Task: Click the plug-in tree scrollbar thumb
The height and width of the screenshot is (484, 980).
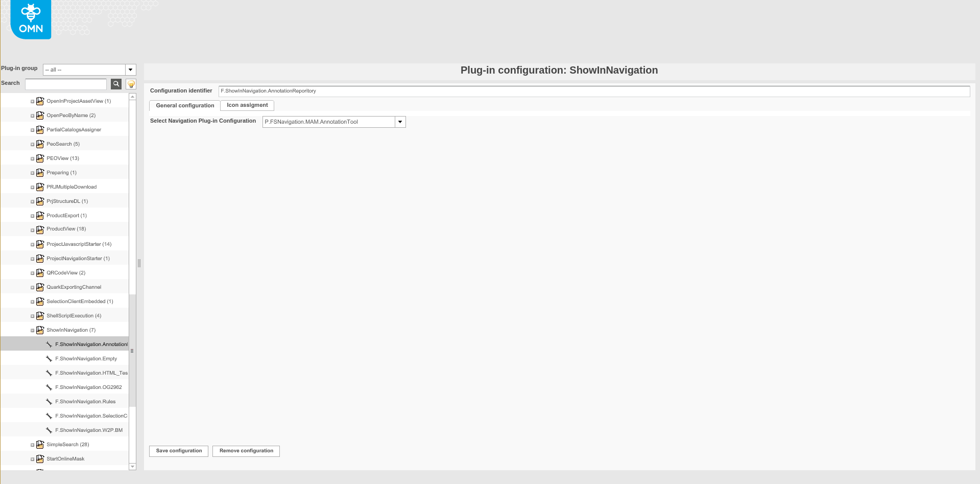Action: (x=133, y=351)
